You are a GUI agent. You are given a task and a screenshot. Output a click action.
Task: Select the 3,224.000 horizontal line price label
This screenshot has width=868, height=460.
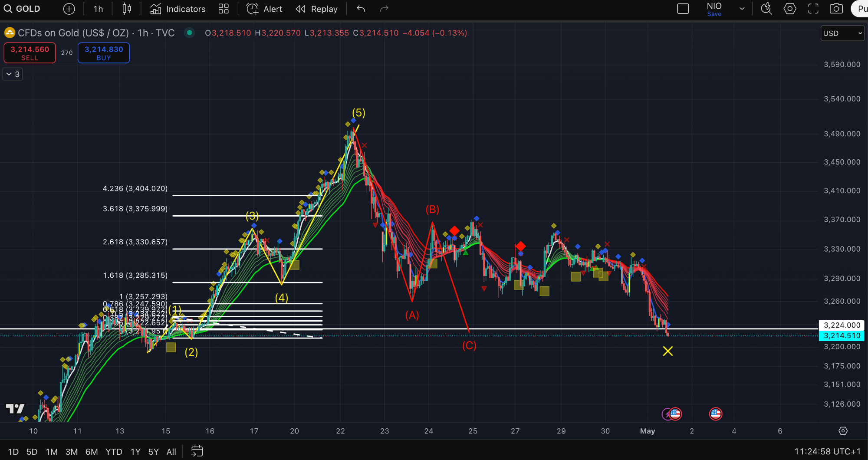pyautogui.click(x=842, y=325)
